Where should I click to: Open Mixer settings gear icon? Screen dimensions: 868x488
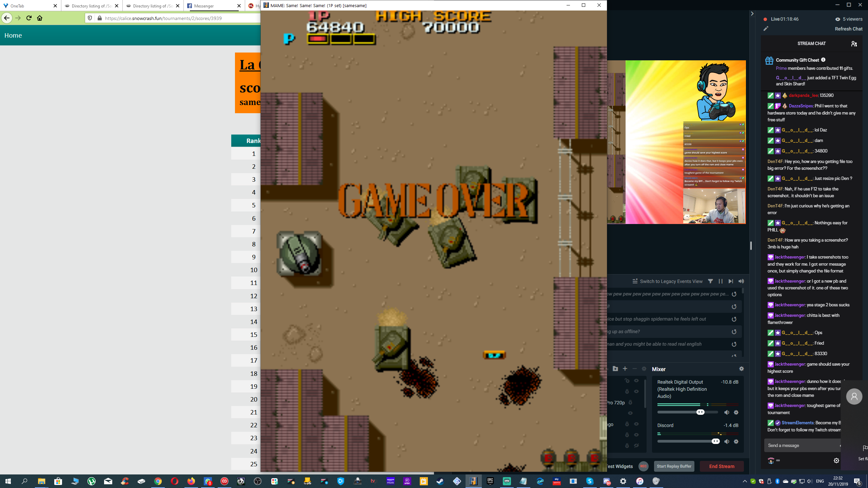click(742, 369)
